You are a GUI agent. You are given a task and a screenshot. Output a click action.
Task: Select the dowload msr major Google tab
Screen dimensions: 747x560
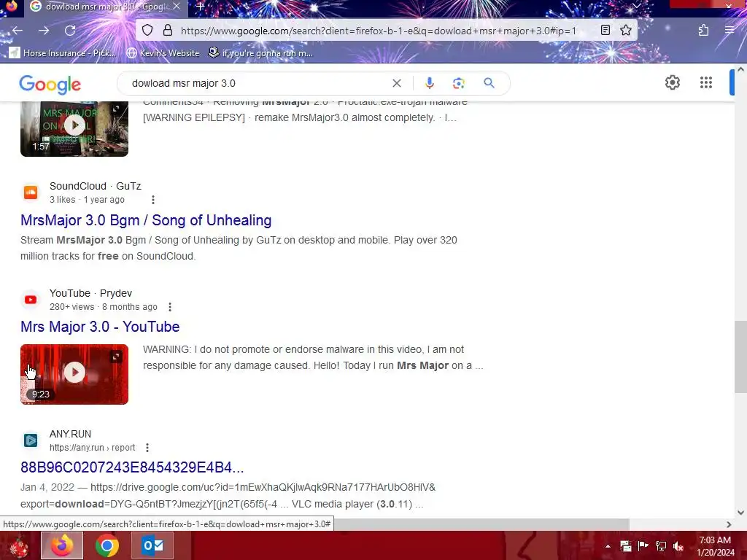pos(105,6)
